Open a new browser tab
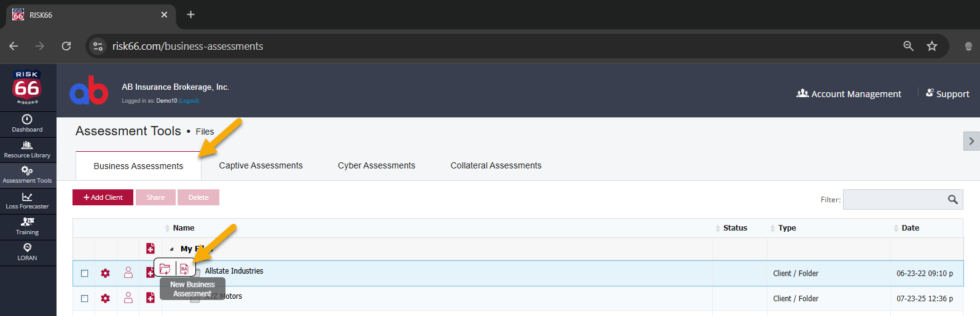980x316 pixels. click(190, 14)
